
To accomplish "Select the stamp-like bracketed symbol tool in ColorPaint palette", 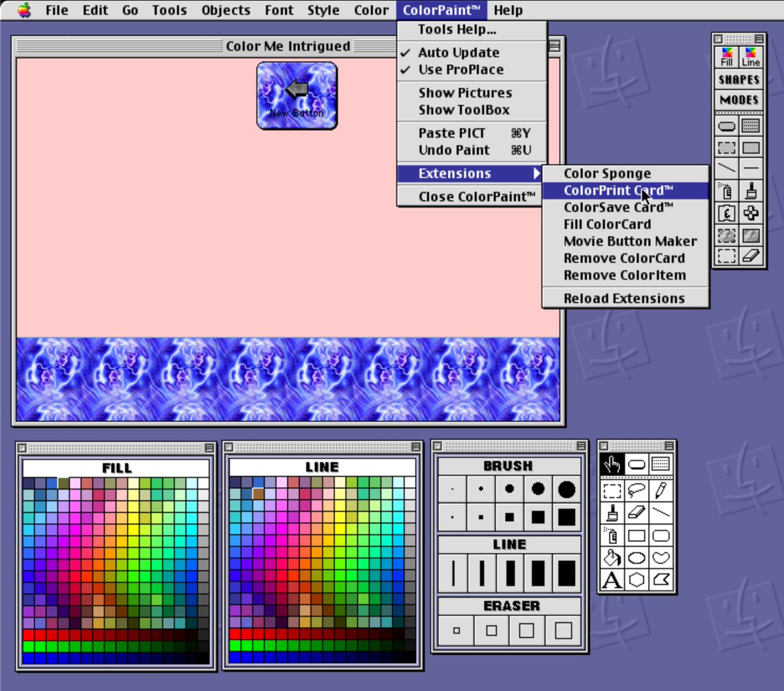I will tap(727, 213).
